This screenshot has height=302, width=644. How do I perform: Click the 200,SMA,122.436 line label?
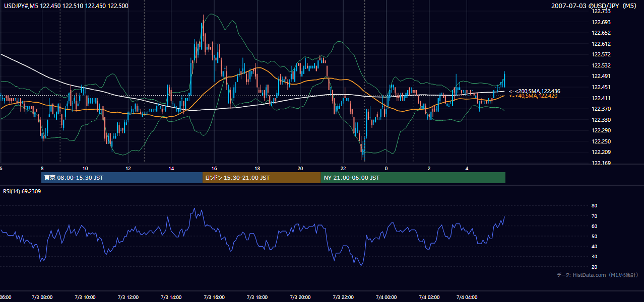click(x=535, y=91)
